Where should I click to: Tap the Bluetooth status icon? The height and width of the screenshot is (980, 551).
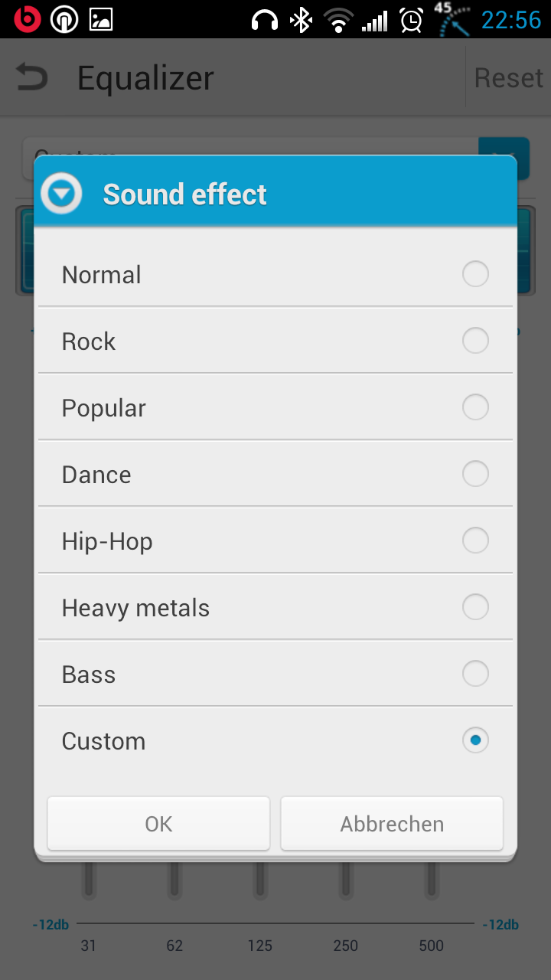pos(301,19)
